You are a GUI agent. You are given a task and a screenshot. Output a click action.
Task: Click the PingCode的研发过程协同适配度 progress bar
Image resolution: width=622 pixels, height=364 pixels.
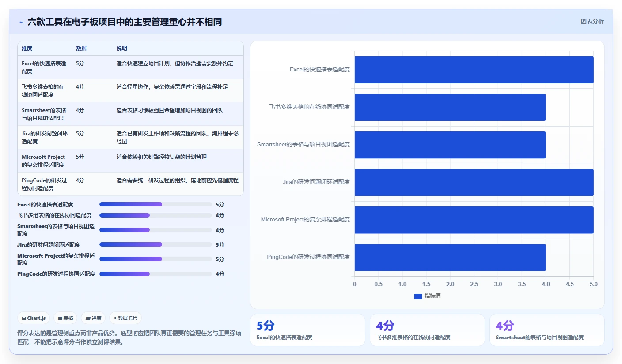(155, 274)
